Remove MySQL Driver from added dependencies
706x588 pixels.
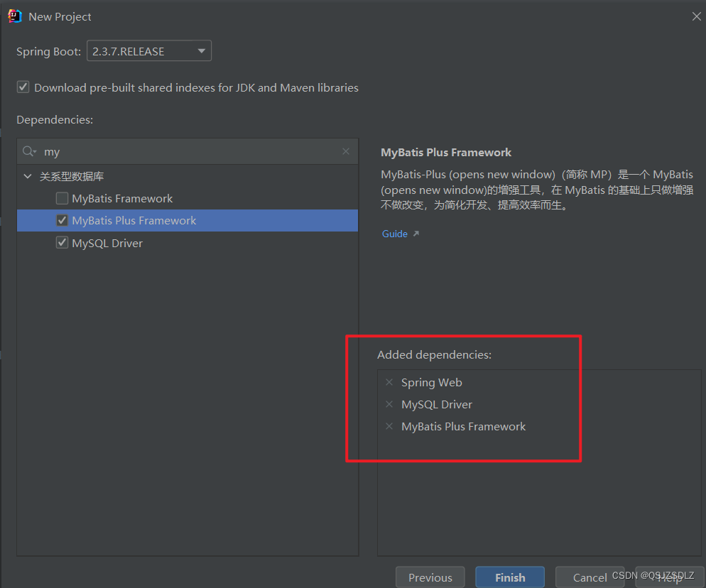[x=389, y=404]
